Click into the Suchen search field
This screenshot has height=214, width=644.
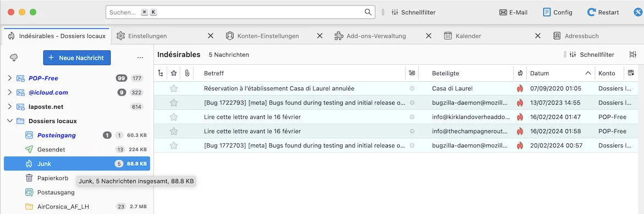click(x=240, y=12)
